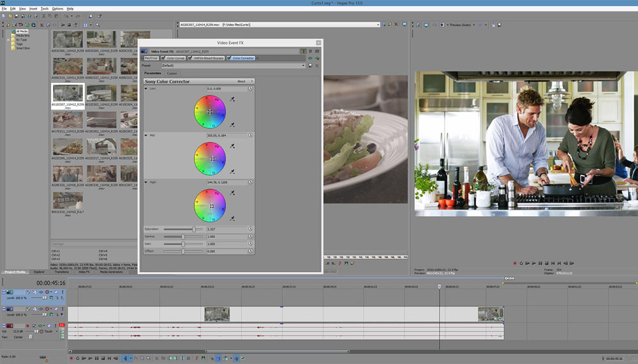This screenshot has width=638, height=364.
Task: Click the Mid value field 355.05, 0.184
Action: (227, 135)
